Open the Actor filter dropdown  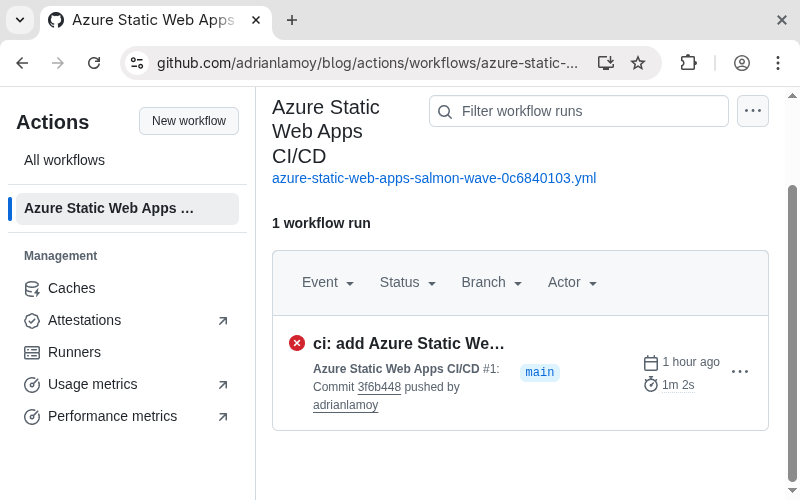572,283
